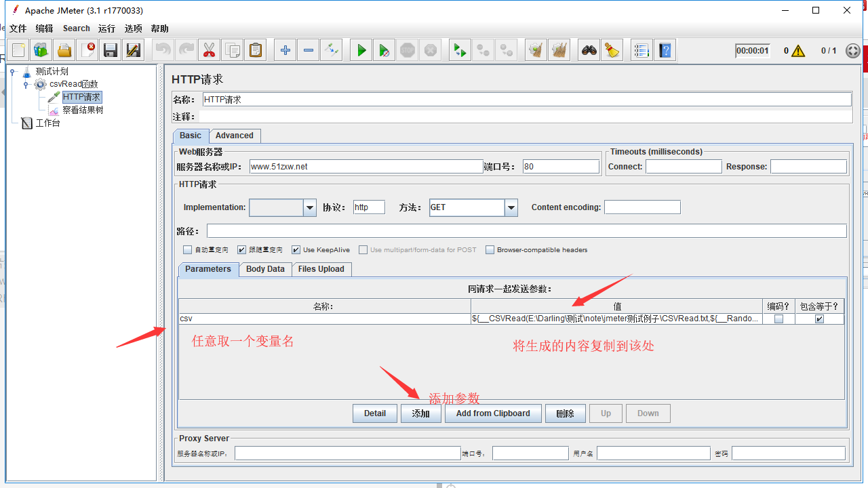Click the Copy icon in toolbar

233,50
